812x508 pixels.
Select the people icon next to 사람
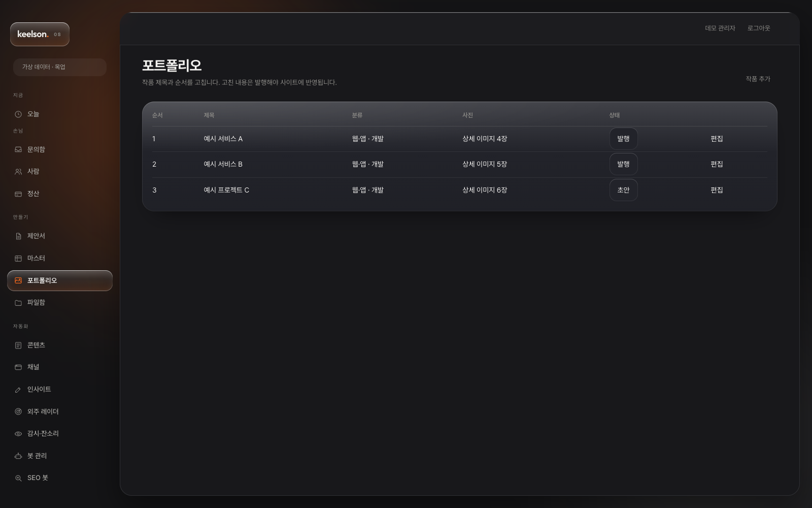(18, 172)
